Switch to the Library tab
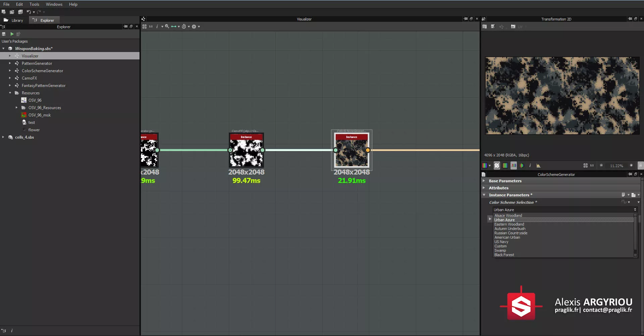Image resolution: width=644 pixels, height=336 pixels. [14, 20]
